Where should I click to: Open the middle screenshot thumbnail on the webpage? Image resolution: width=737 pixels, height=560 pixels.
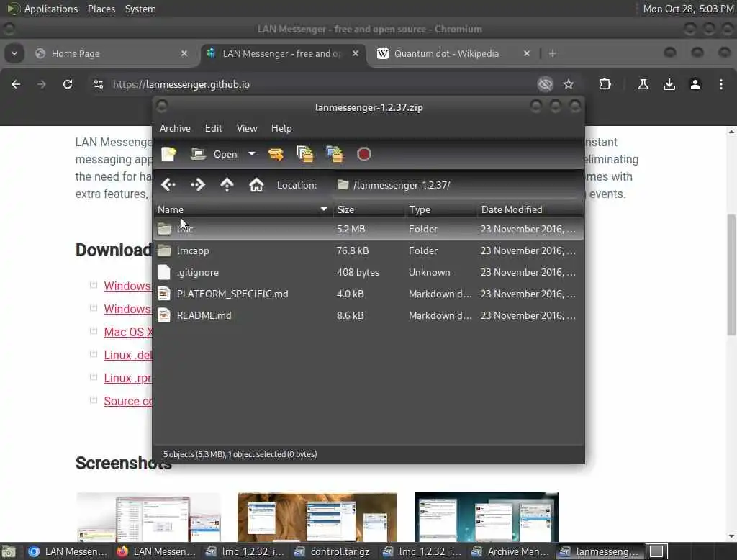coord(317,518)
